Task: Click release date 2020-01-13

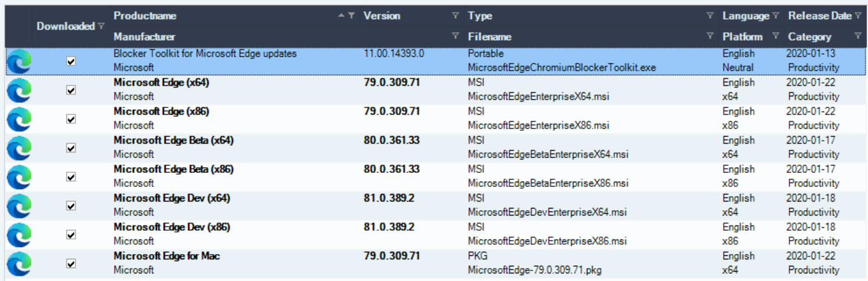Action: tap(811, 54)
